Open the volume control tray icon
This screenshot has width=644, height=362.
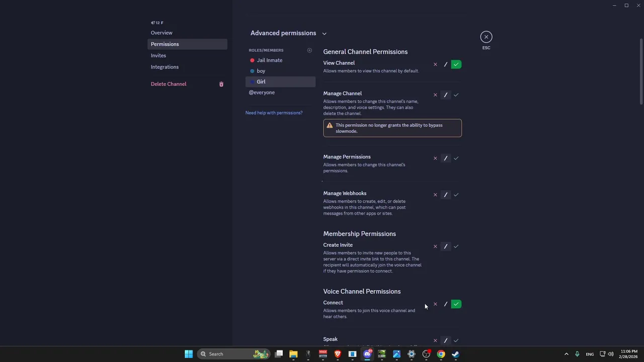point(611,354)
